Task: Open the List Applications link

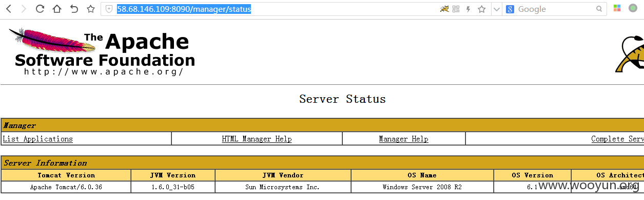Action: point(38,139)
